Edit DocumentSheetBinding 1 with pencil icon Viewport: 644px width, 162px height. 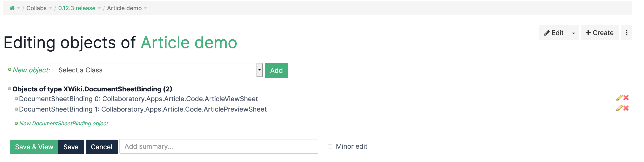point(619,108)
